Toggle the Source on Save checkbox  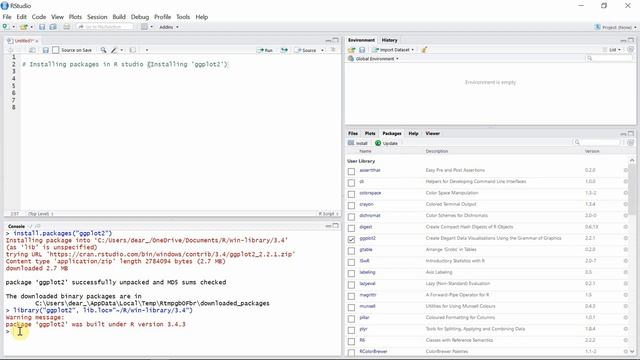click(x=56, y=50)
